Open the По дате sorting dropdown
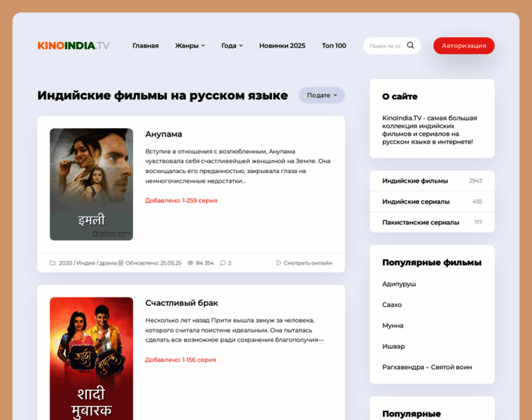 click(321, 95)
